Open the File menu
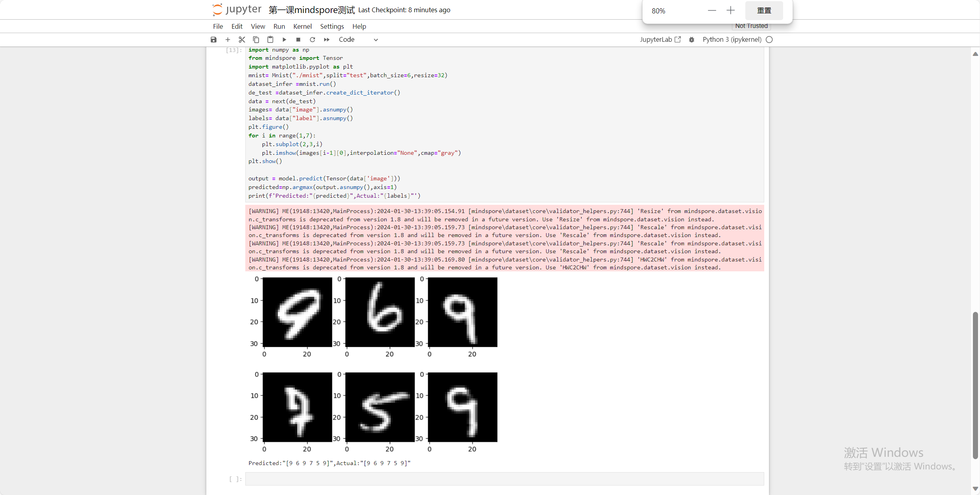Image resolution: width=980 pixels, height=495 pixels. pyautogui.click(x=218, y=26)
